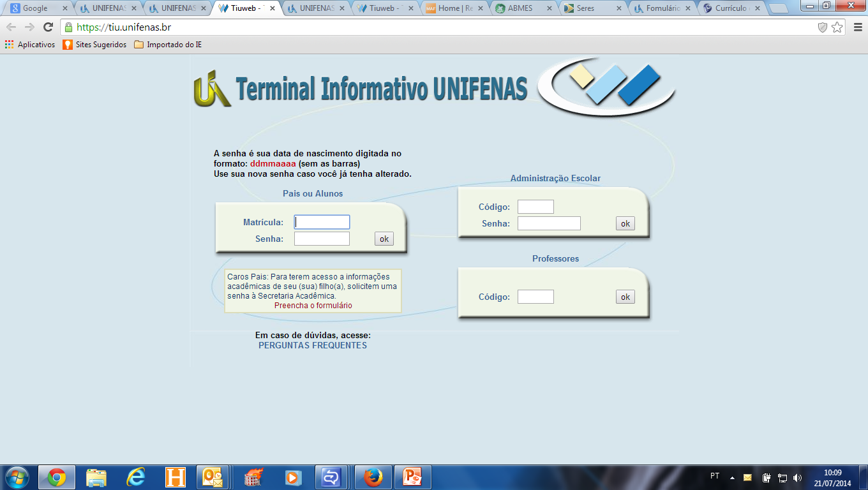
Task: Open the Preencha o formulário link
Action: pyautogui.click(x=313, y=306)
